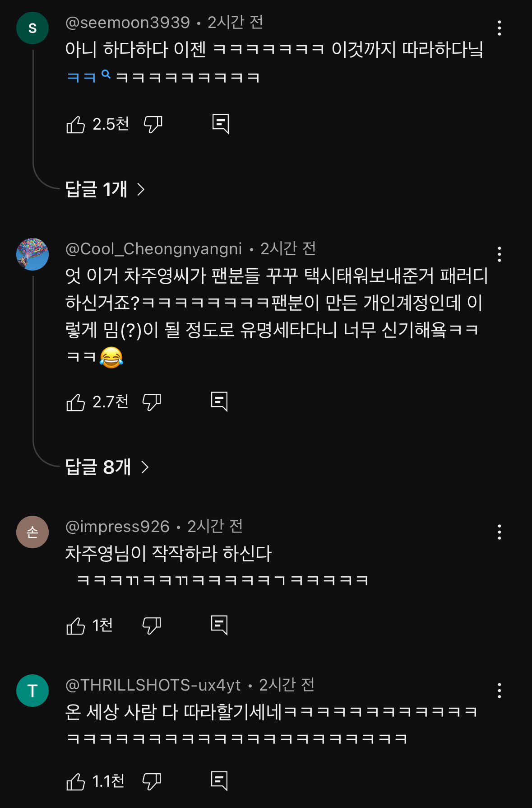
Task: Open the green S profile avatar
Action: (x=32, y=28)
